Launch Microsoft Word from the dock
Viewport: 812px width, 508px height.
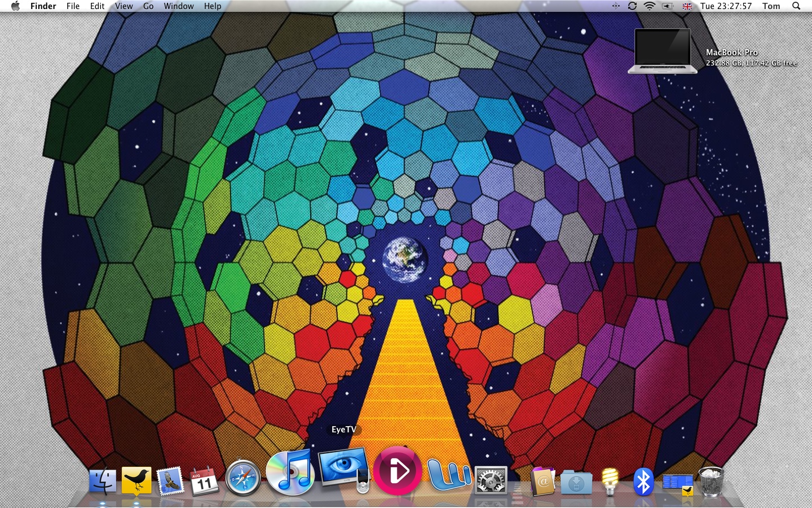449,474
